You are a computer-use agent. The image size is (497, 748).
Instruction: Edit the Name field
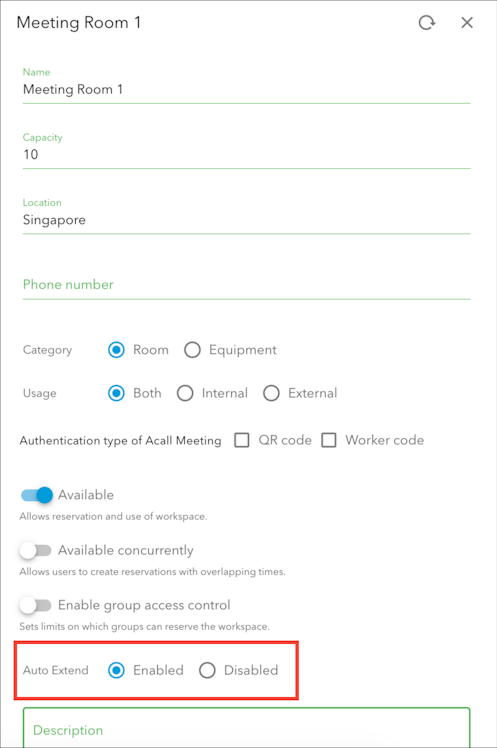coord(246,89)
